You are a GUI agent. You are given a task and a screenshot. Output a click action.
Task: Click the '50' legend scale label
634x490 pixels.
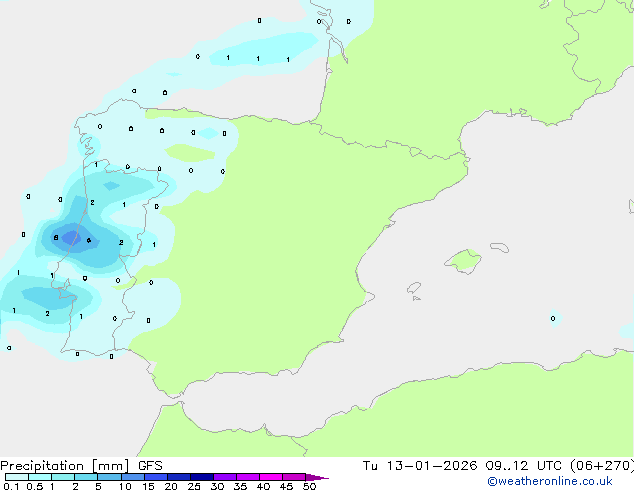coord(309,486)
